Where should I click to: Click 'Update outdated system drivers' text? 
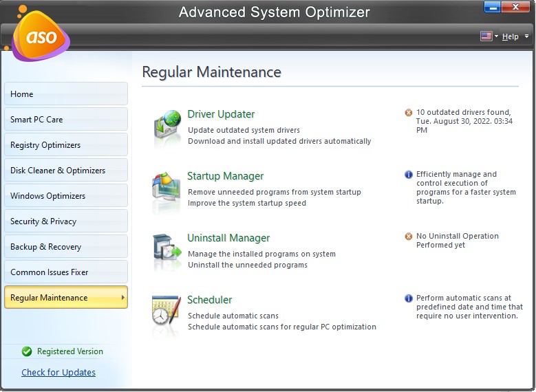click(x=244, y=130)
